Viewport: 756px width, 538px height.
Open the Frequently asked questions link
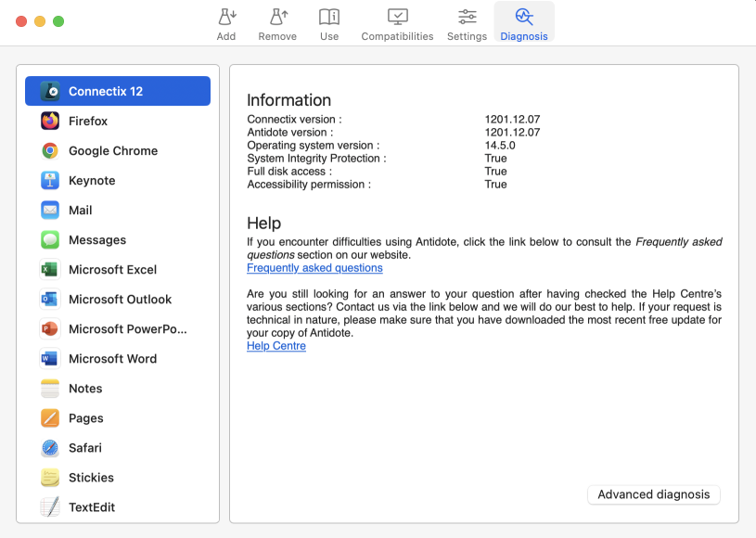(x=314, y=268)
